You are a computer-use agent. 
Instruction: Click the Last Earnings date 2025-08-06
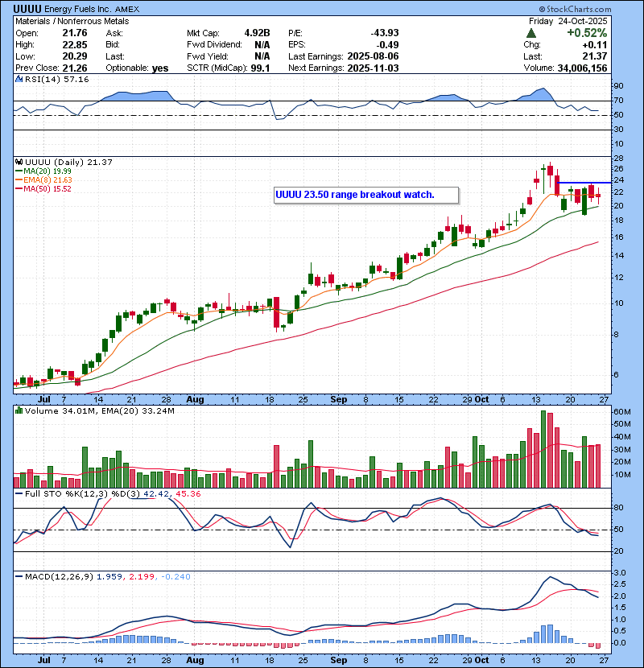pos(373,56)
